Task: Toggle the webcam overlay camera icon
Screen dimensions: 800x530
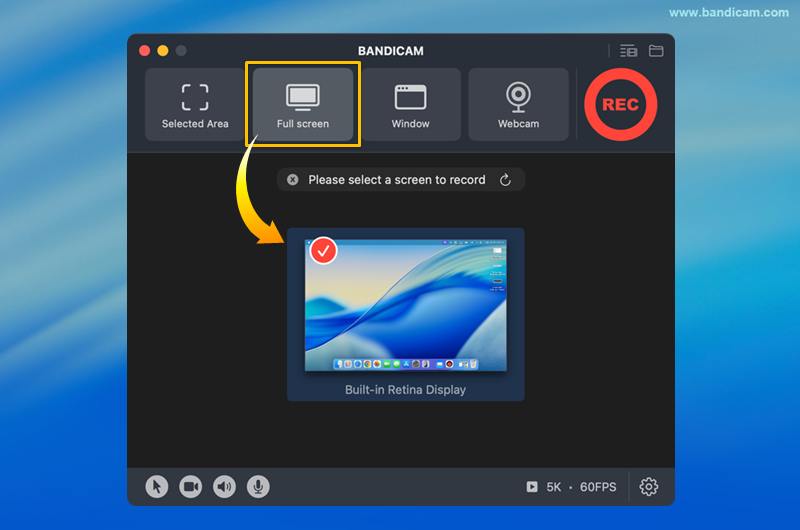Action: (190, 486)
